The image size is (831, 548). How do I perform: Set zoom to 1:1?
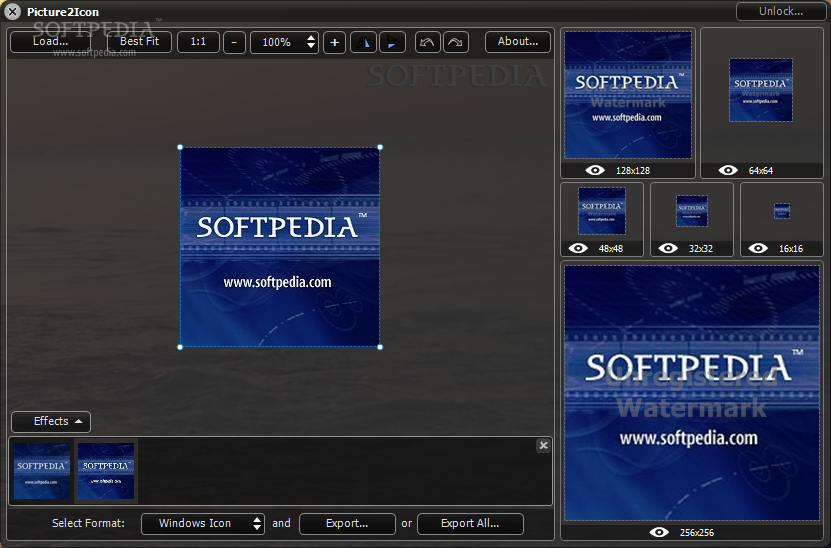198,42
